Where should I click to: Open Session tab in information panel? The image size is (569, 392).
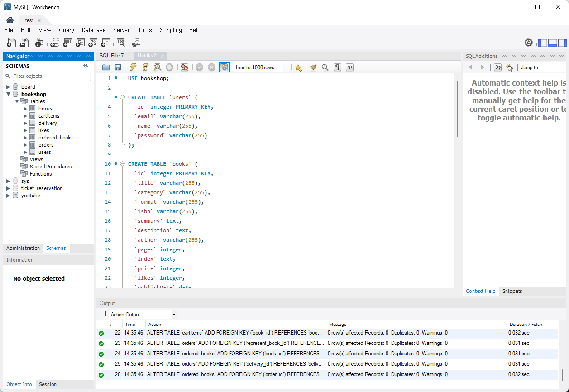tap(48, 384)
